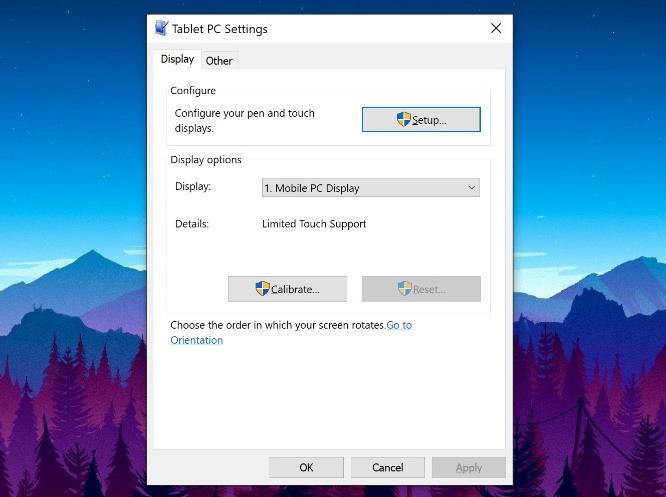This screenshot has width=666, height=497.
Task: Click the 'Limited Touch Support' details text
Action: tap(314, 224)
